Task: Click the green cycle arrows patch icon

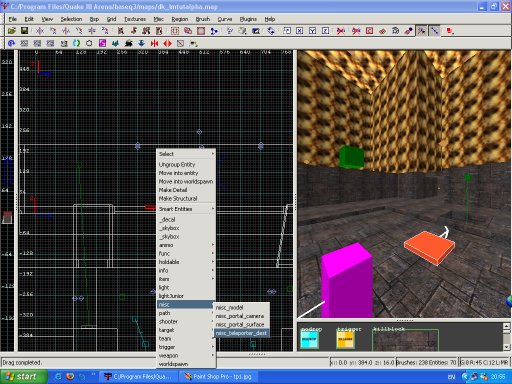Action: point(77,43)
